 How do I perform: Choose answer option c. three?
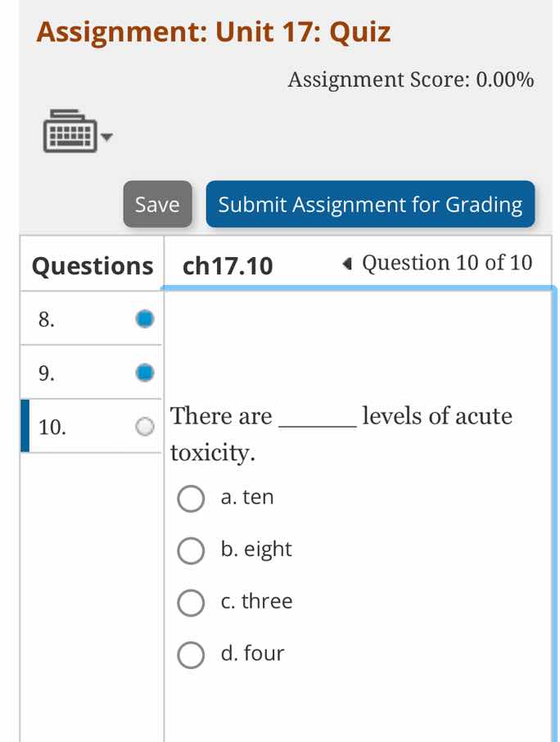[x=191, y=603]
